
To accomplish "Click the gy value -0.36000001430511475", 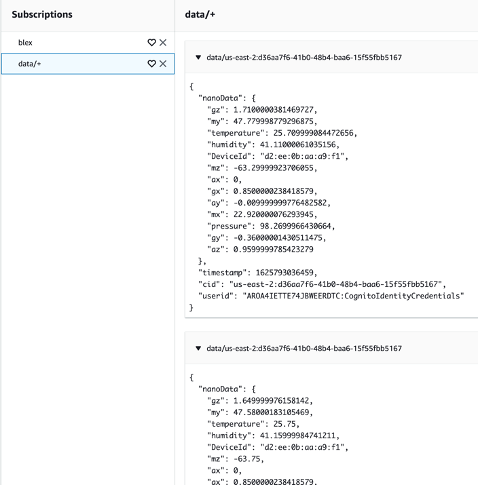I will tap(278, 238).
